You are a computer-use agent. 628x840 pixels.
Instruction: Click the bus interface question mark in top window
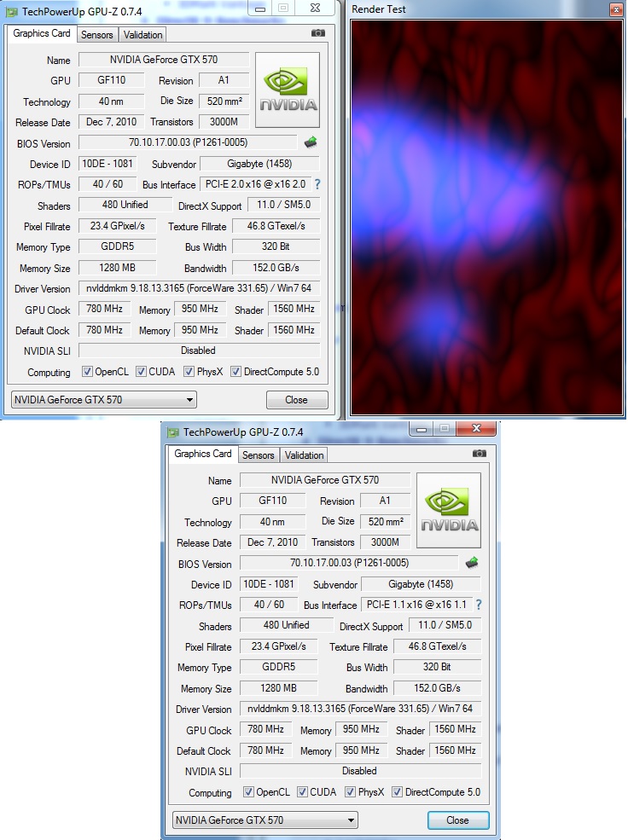317,184
